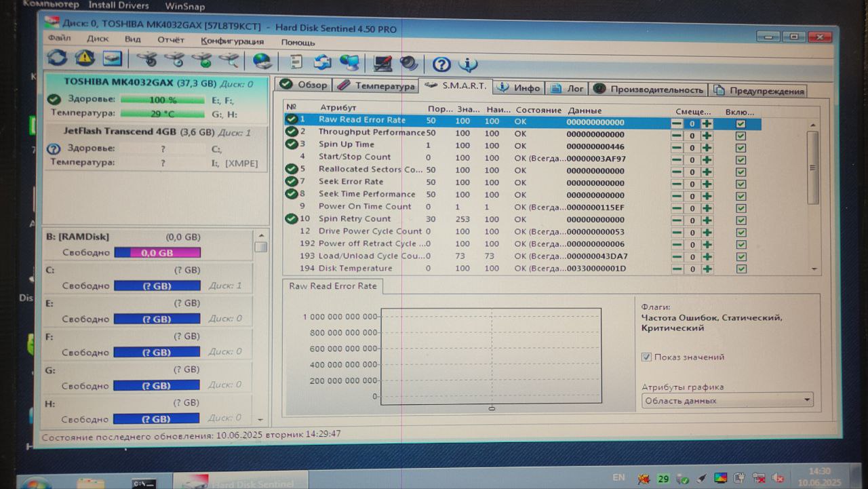Toggle the enable checkbox for Start/Stop Count
868x489 pixels.
click(x=741, y=160)
